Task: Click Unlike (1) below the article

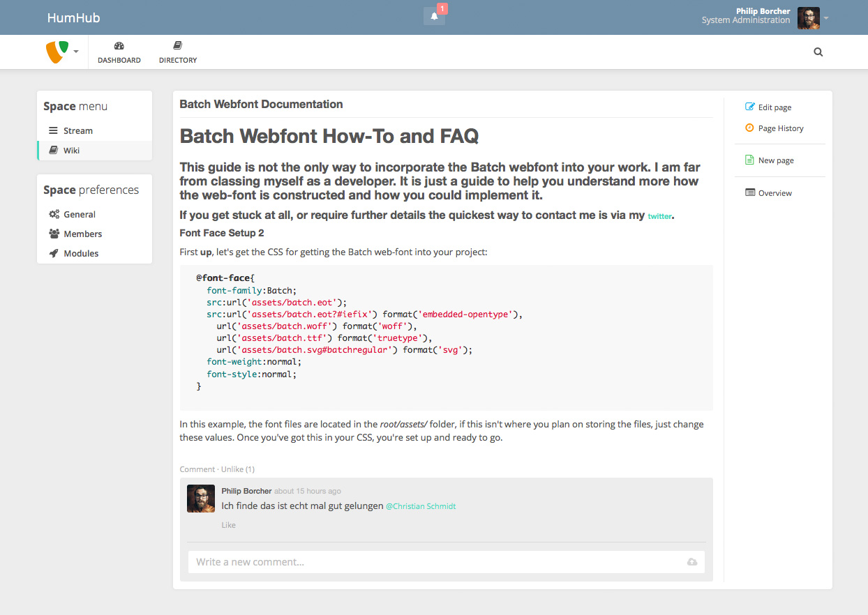Action: 238,469
